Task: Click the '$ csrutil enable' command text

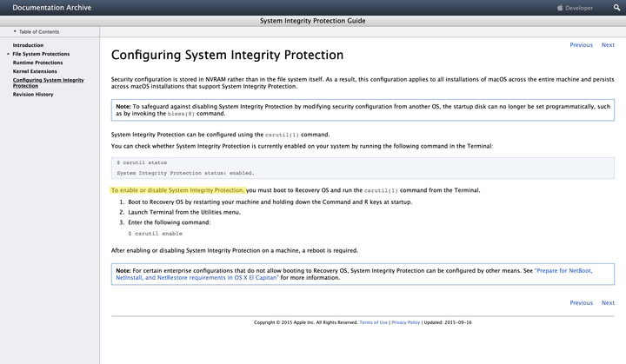Action: pyautogui.click(x=156, y=234)
